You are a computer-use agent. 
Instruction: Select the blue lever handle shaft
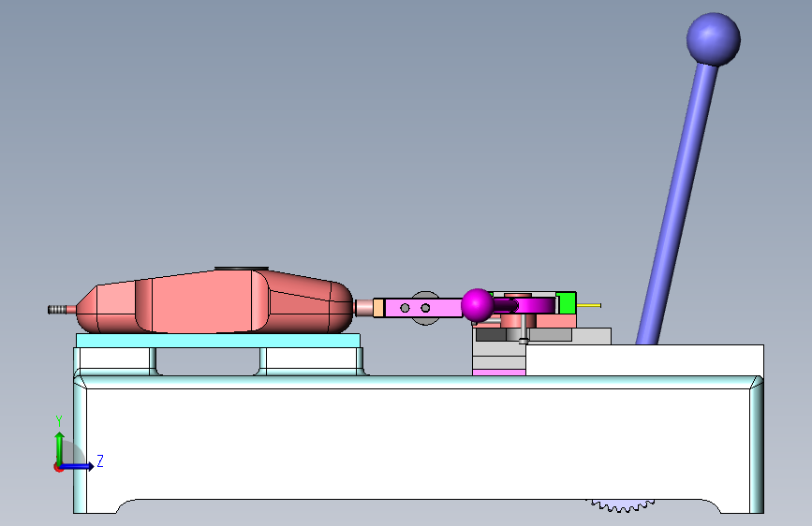(677, 204)
